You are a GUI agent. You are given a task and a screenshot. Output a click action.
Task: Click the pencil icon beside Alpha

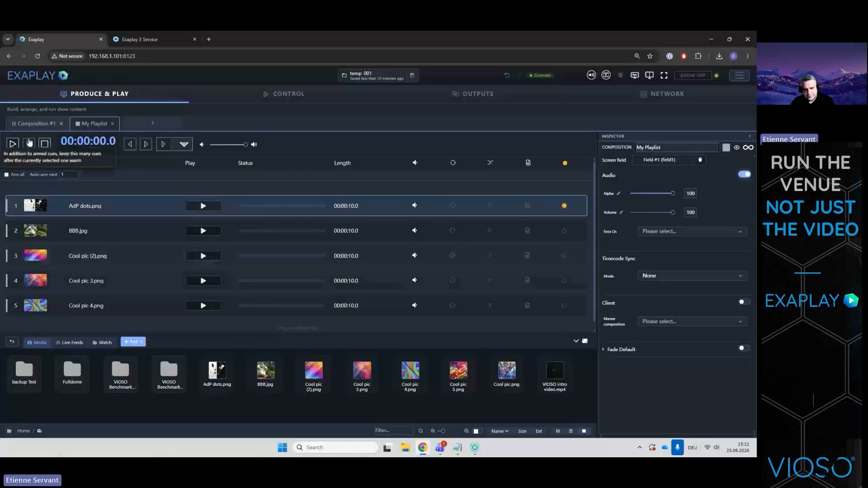tap(618, 193)
